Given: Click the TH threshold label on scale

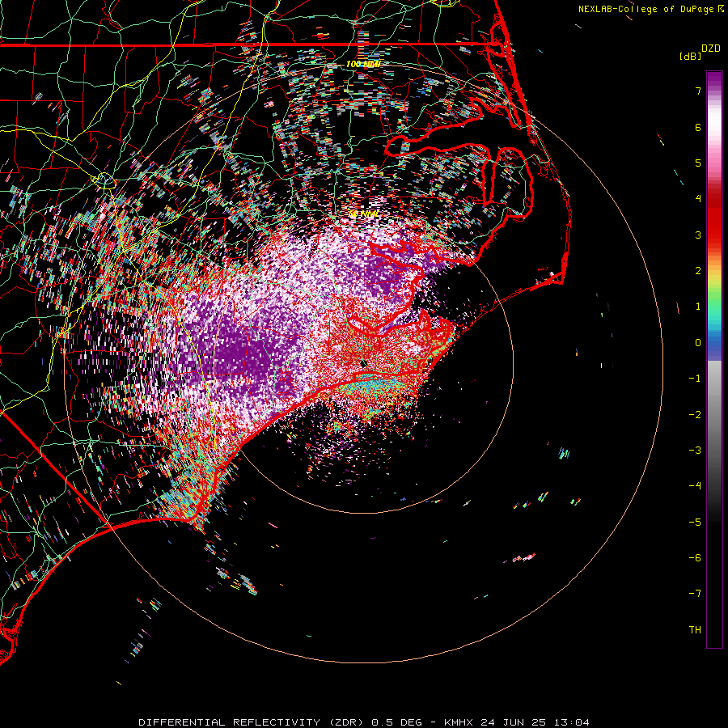Looking at the screenshot, I should click(x=695, y=630).
